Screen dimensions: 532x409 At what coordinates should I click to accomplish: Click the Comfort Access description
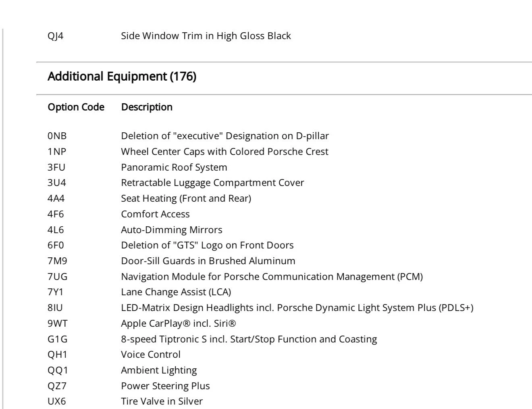point(155,214)
